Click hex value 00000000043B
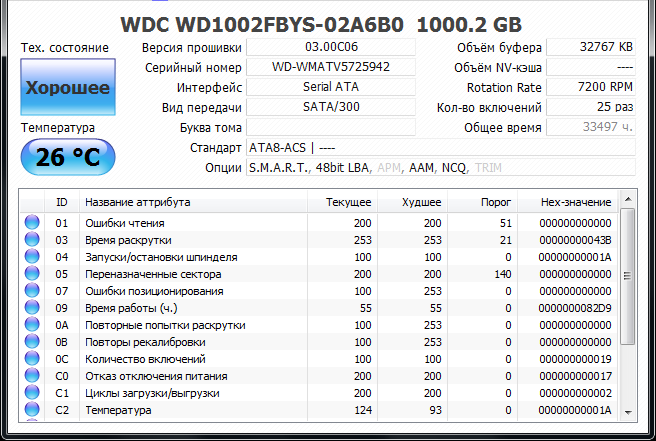Screen dimensions: 656x441 coord(575,240)
